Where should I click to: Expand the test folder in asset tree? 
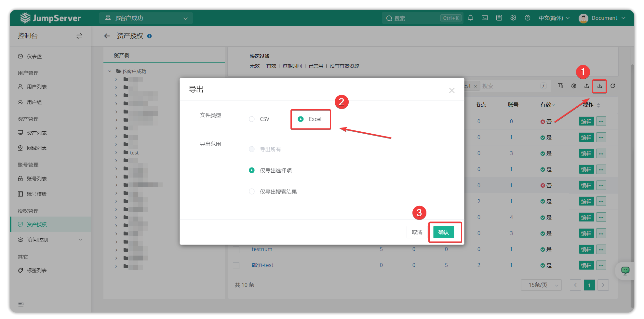pos(116,153)
